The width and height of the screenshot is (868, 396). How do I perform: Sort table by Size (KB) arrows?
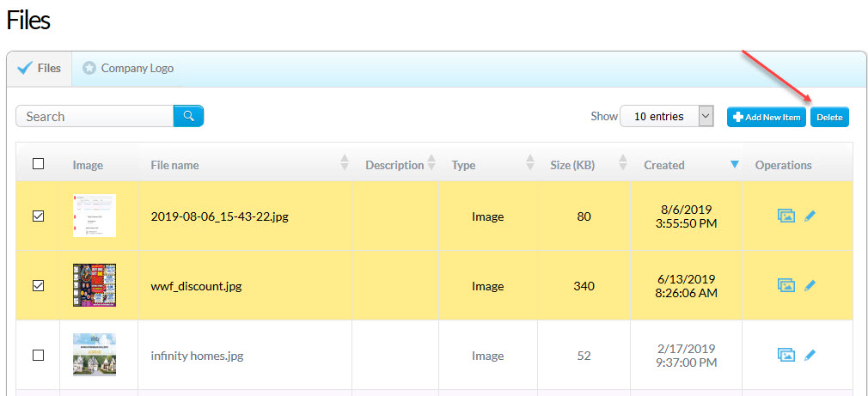tap(623, 162)
